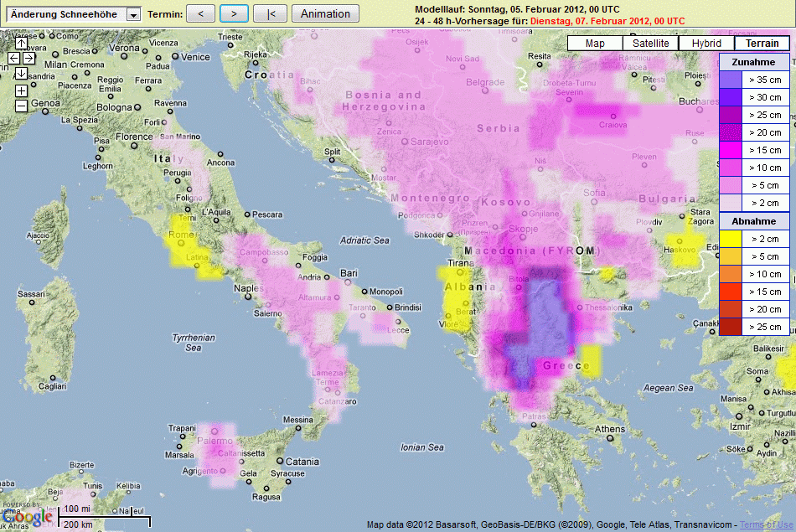
Task: Switch to the Satellite view
Action: point(650,44)
